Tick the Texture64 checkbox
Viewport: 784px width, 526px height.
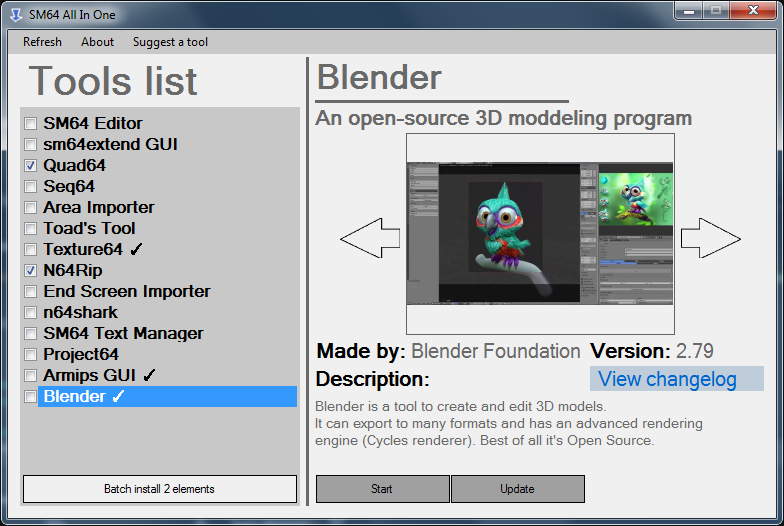click(x=30, y=250)
